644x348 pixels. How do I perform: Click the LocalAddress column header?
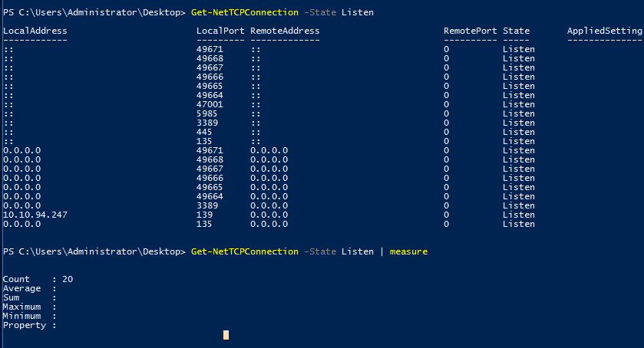[35, 31]
